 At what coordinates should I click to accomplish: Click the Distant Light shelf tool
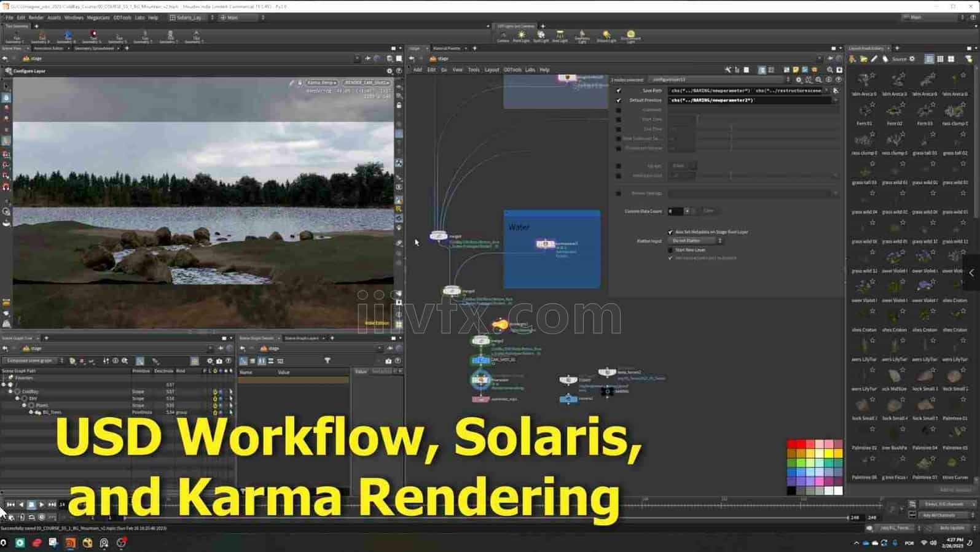pos(606,37)
